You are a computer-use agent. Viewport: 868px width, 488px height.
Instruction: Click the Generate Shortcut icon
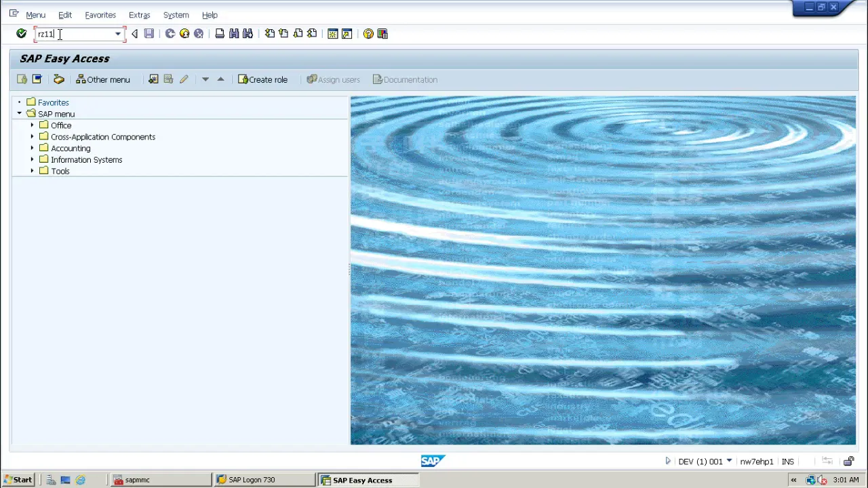[347, 33]
